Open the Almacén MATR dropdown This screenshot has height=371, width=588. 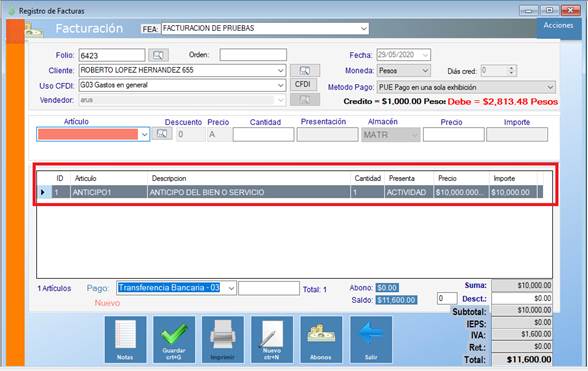tap(414, 135)
